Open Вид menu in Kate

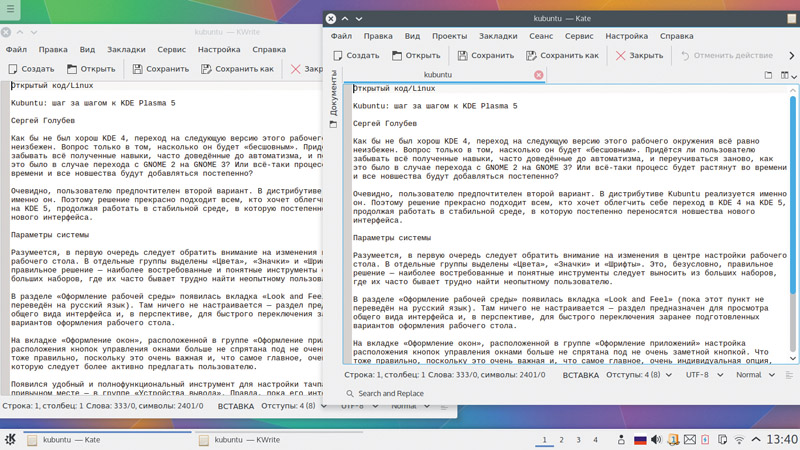click(x=412, y=36)
